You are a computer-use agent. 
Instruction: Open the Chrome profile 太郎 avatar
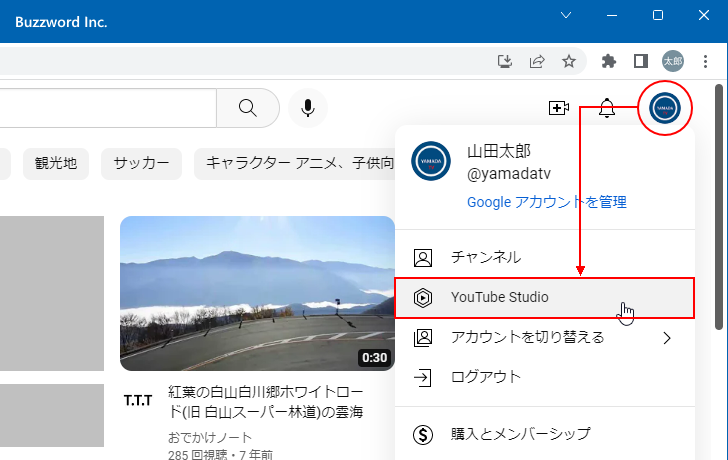point(673,61)
